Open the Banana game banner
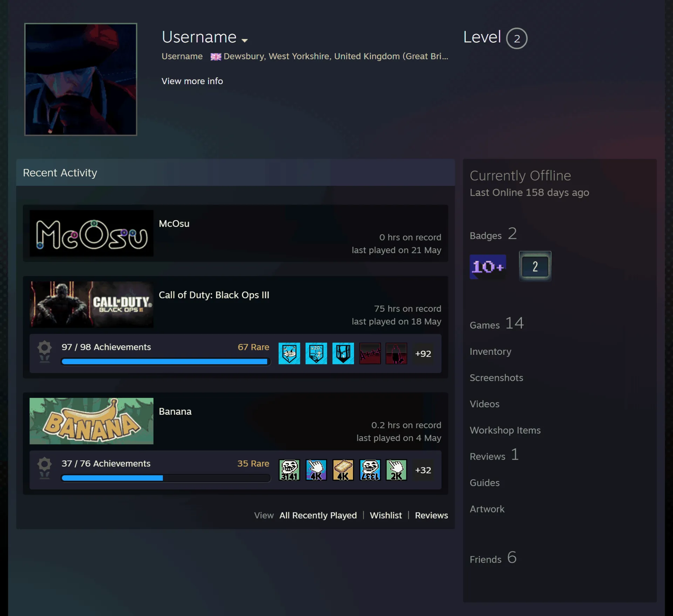Image resolution: width=673 pixels, height=616 pixels. tap(91, 421)
